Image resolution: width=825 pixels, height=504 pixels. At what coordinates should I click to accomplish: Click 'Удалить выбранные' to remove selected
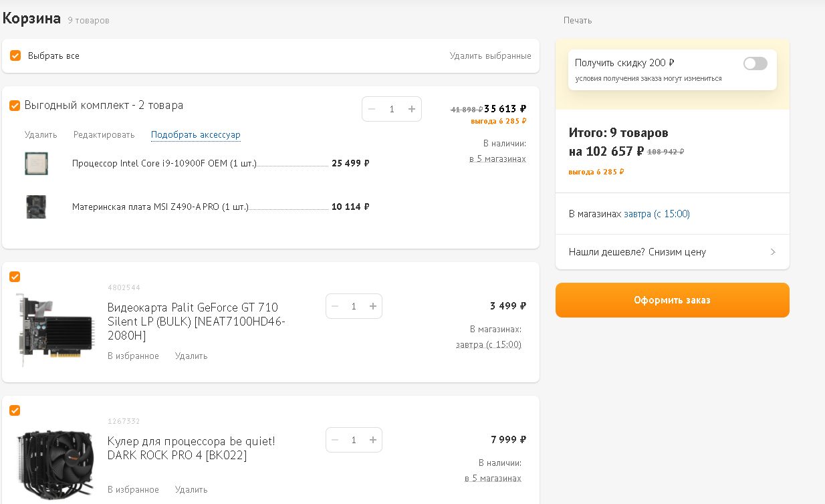coord(490,55)
